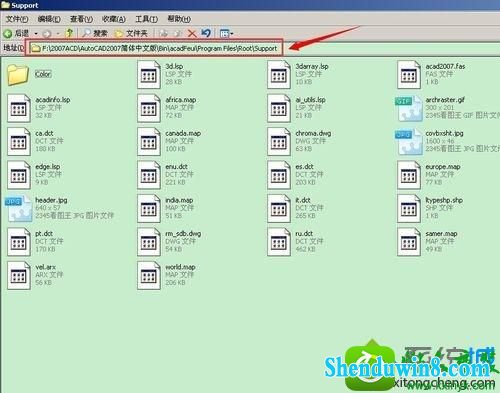Image resolution: width=500 pixels, height=393 pixels.
Task: Select the acad2007.fas file
Action: [431, 74]
